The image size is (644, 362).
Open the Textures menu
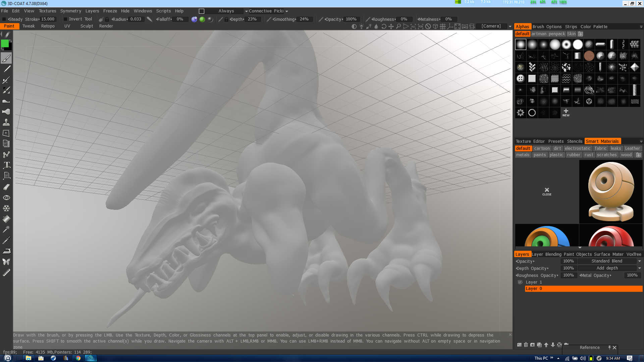47,11
